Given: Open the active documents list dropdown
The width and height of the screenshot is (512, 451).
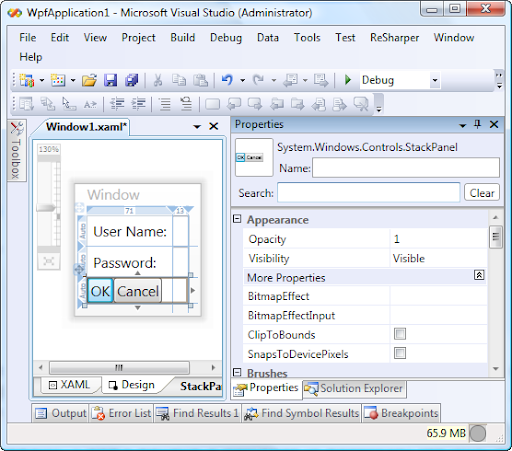Looking at the screenshot, I should click(197, 127).
